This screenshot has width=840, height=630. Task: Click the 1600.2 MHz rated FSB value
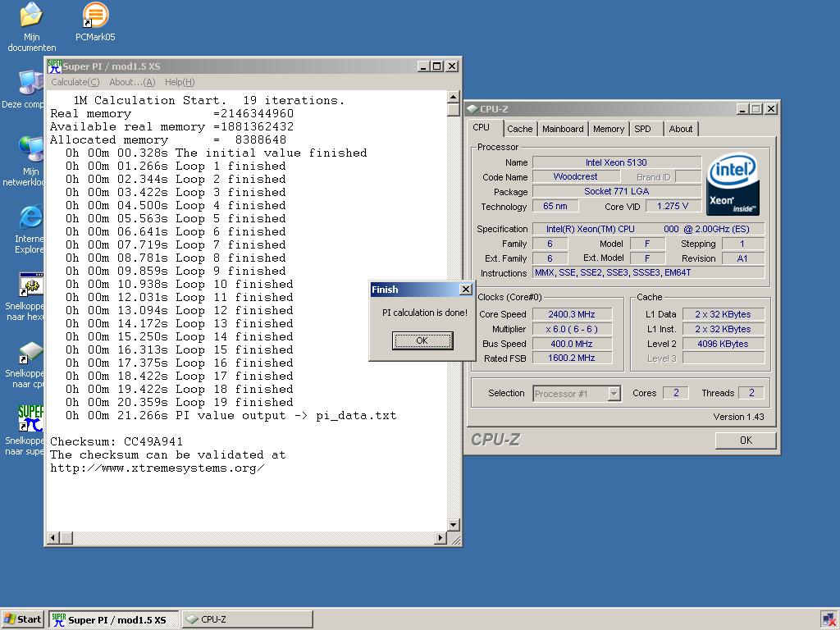[572, 358]
